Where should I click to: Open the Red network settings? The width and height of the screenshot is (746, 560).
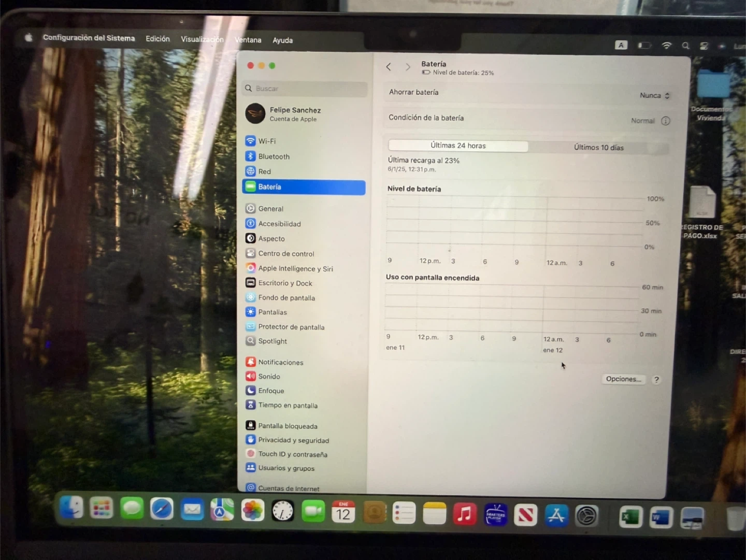pos(264,171)
